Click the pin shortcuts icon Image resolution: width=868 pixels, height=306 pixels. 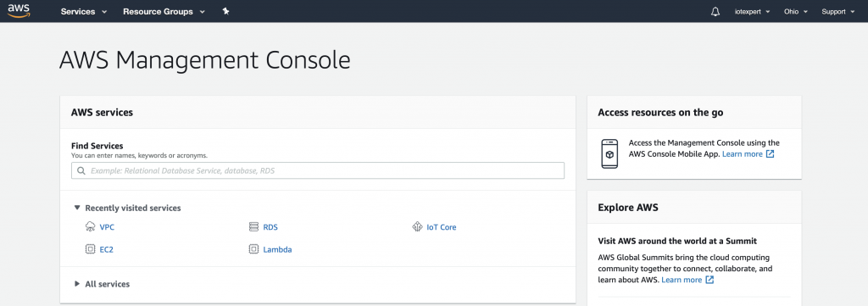point(225,12)
